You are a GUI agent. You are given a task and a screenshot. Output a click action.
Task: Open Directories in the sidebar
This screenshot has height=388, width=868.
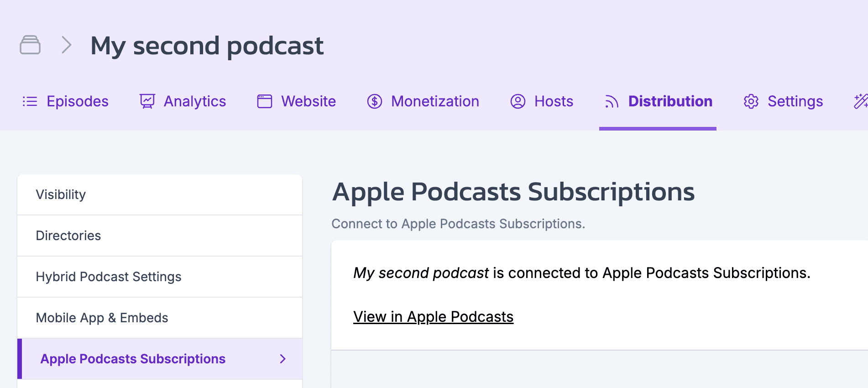tap(160, 236)
